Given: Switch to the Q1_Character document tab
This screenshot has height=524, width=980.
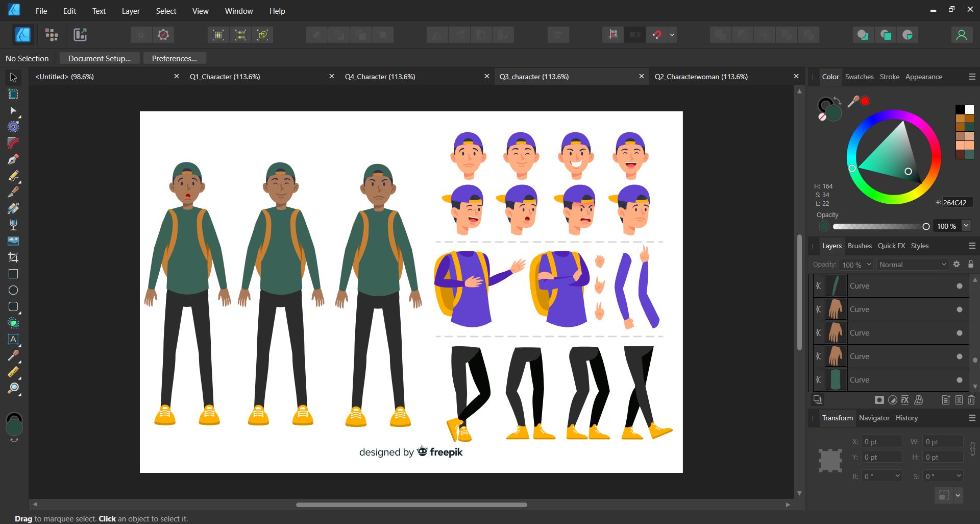Looking at the screenshot, I should click(x=225, y=77).
